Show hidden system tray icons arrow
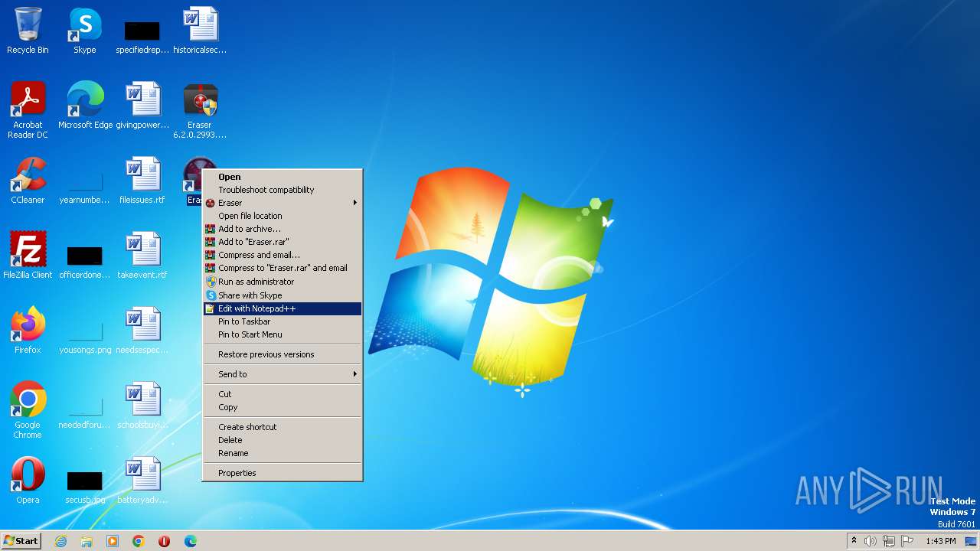This screenshot has height=551, width=980. tap(854, 541)
